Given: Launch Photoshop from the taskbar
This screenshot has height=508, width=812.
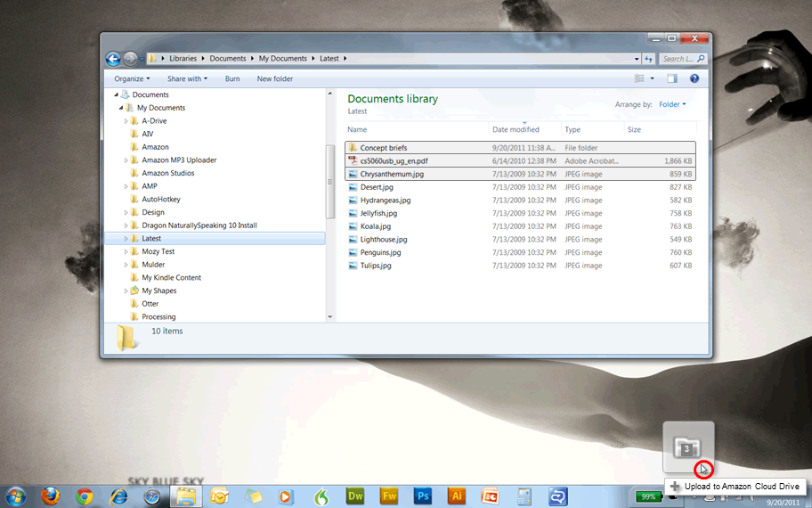Looking at the screenshot, I should (423, 496).
